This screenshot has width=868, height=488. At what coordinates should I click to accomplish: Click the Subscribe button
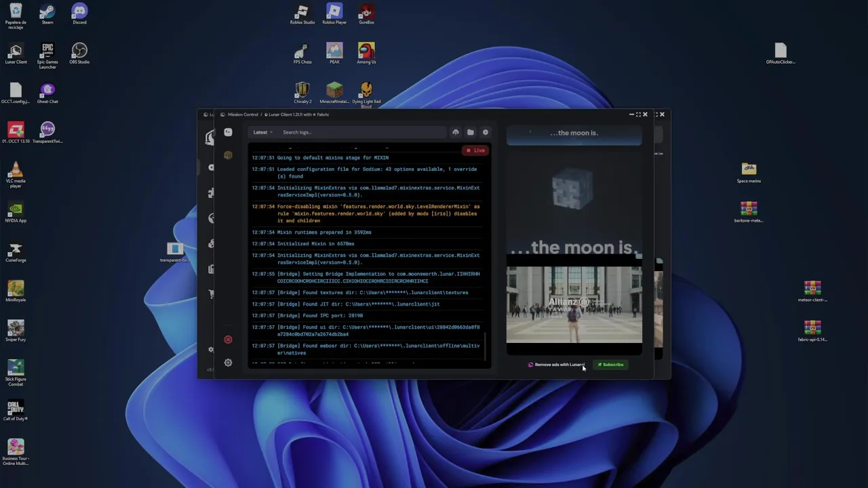click(610, 365)
